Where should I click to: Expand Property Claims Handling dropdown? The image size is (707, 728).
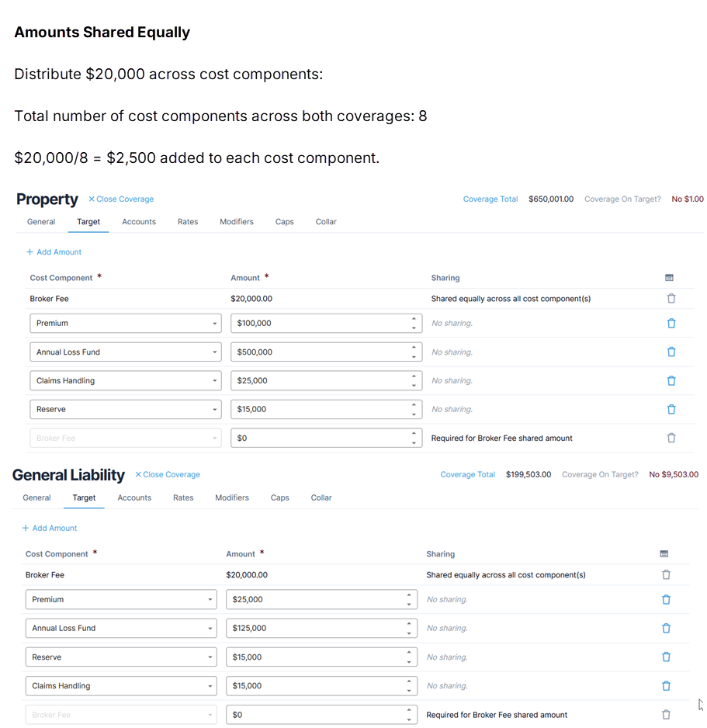pyautogui.click(x=126, y=381)
